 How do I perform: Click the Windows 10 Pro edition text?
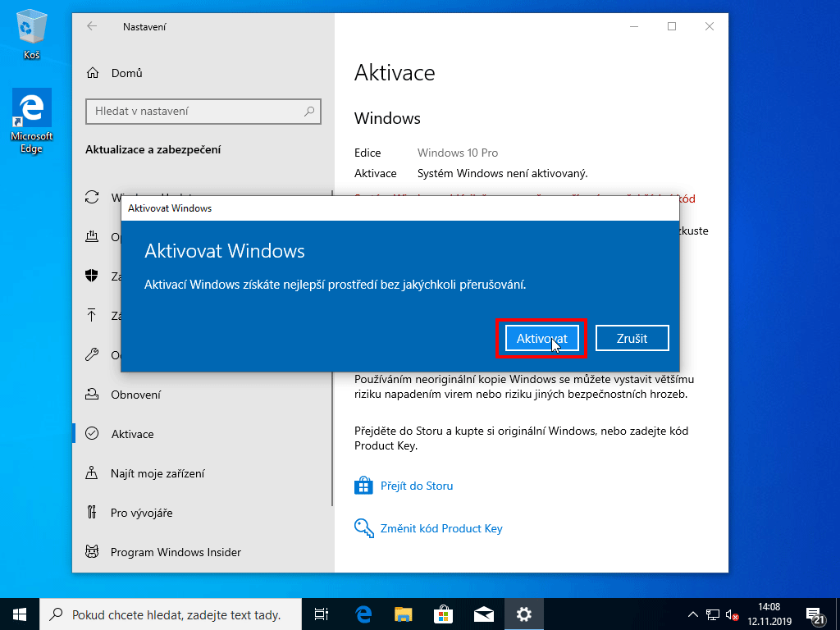coord(458,153)
